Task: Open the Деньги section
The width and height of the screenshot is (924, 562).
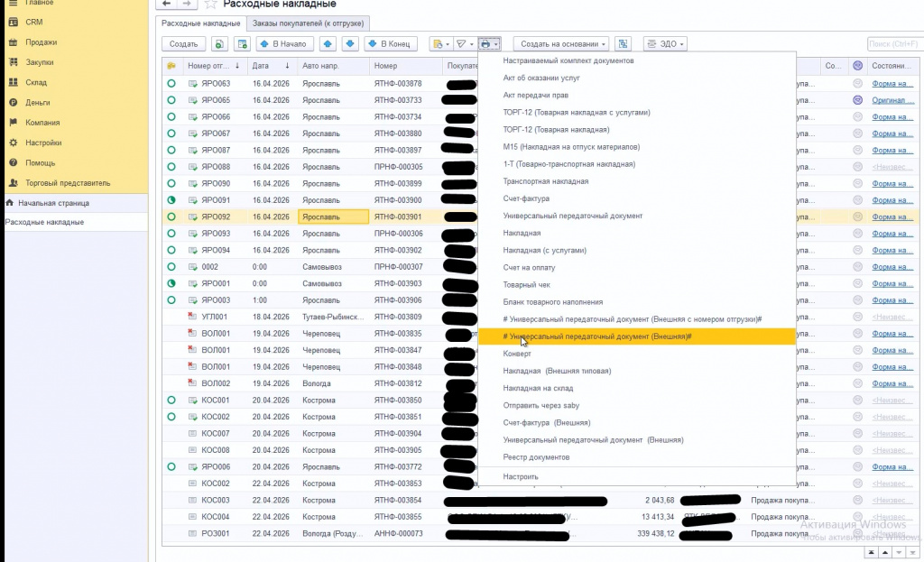Action: [x=38, y=102]
